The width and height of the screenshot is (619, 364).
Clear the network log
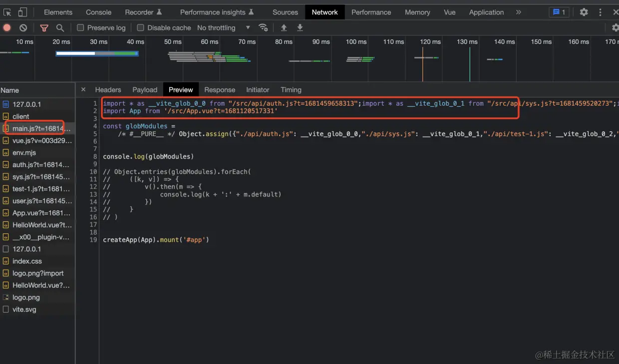(23, 28)
